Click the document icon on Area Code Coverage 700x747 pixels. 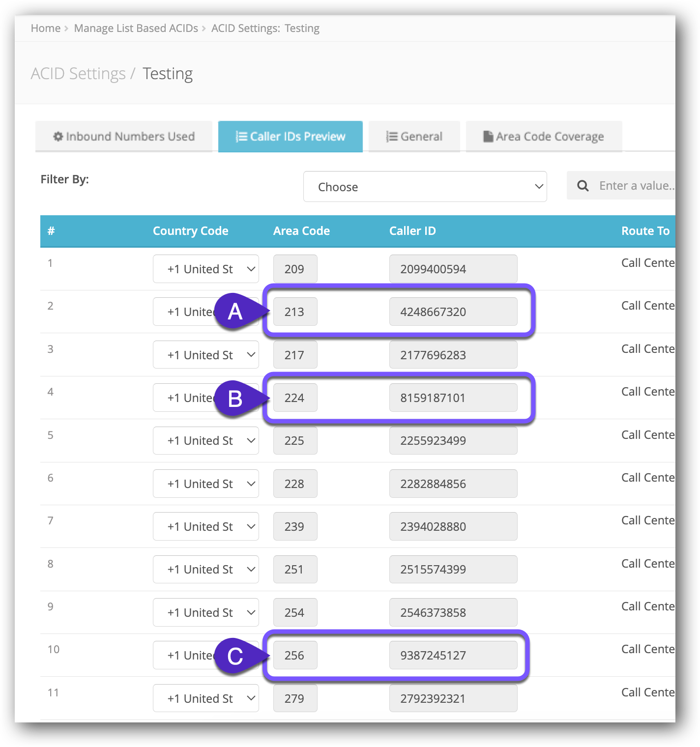[x=488, y=136]
